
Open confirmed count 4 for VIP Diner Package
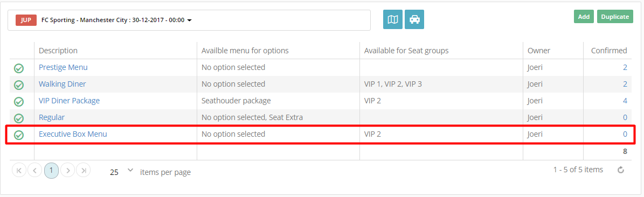click(x=625, y=101)
